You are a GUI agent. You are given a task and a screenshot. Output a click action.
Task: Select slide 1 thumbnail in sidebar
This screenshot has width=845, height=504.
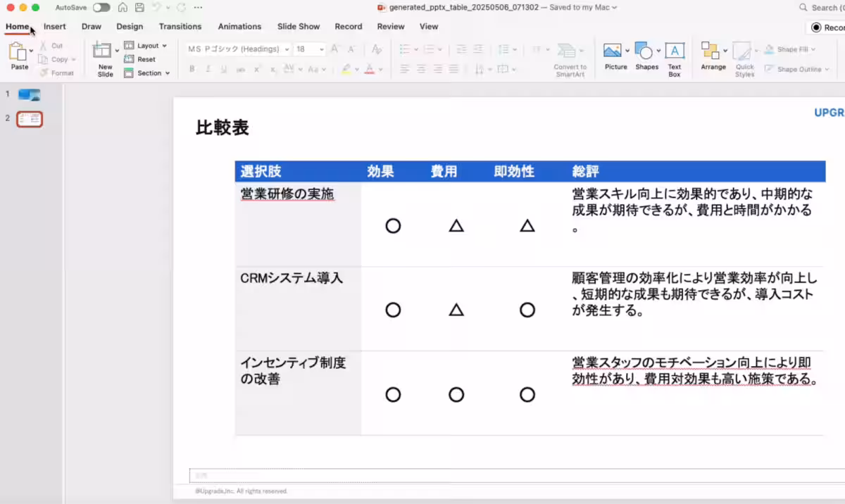[28, 93]
